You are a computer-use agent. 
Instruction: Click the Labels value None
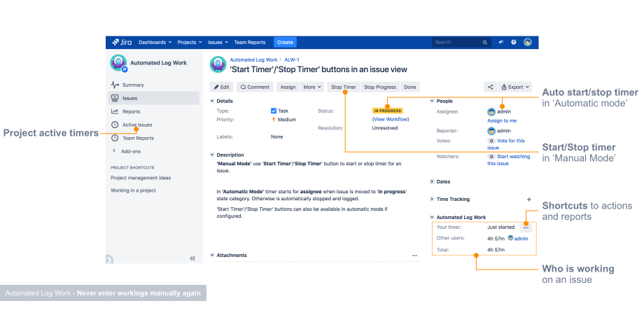(x=276, y=136)
